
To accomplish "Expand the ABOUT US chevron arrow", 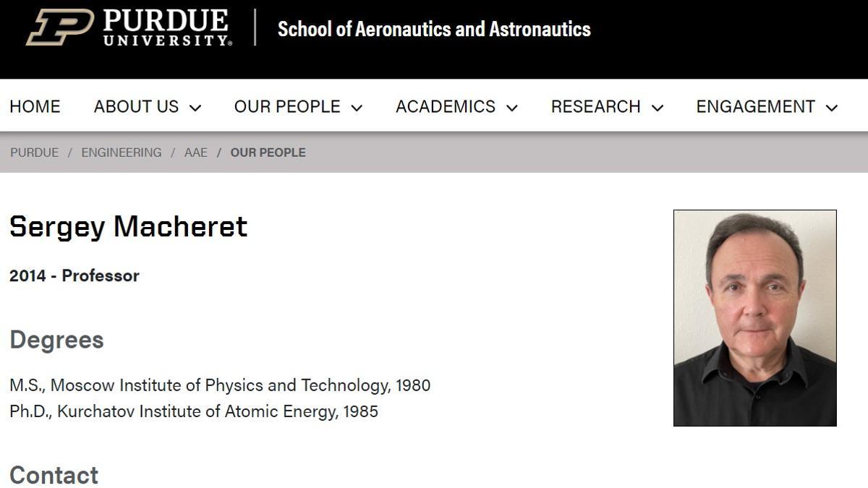I will 195,108.
